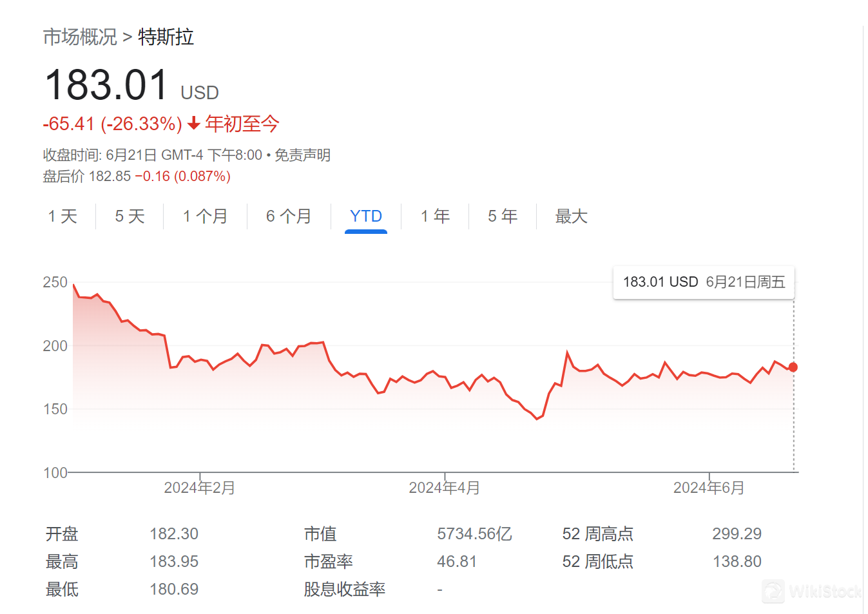Click the 特斯拉 stock title
The width and height of the screenshot is (868, 614).
166,37
